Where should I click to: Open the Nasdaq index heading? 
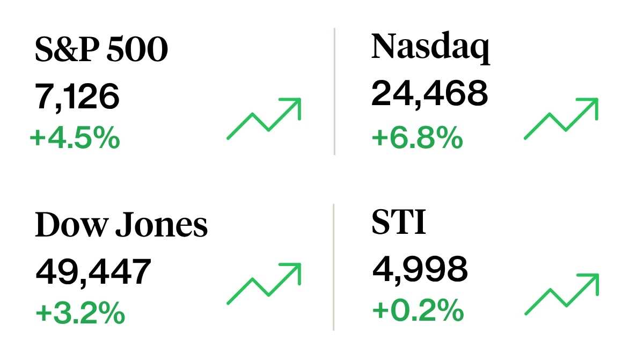430,47
